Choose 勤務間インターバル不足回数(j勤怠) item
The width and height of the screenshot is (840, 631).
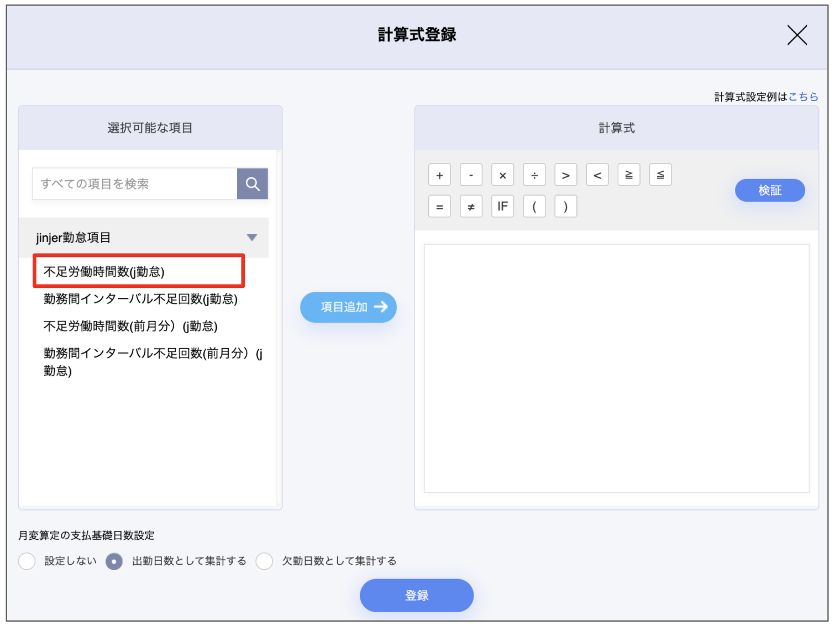pyautogui.click(x=140, y=299)
